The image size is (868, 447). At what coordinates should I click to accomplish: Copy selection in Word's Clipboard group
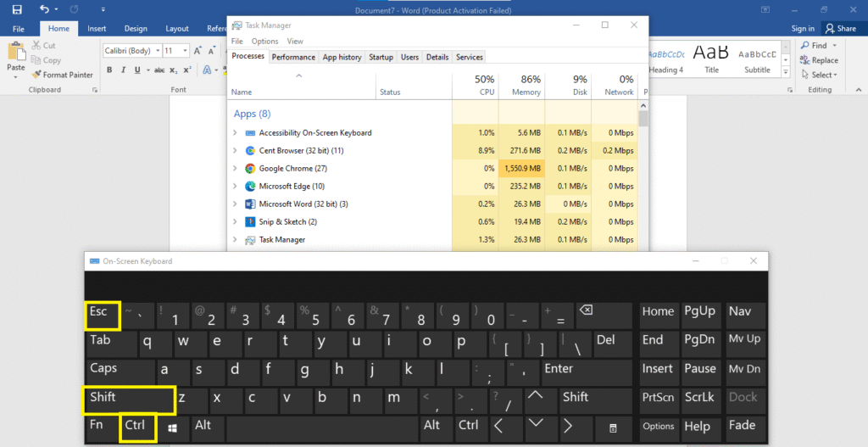(46, 60)
